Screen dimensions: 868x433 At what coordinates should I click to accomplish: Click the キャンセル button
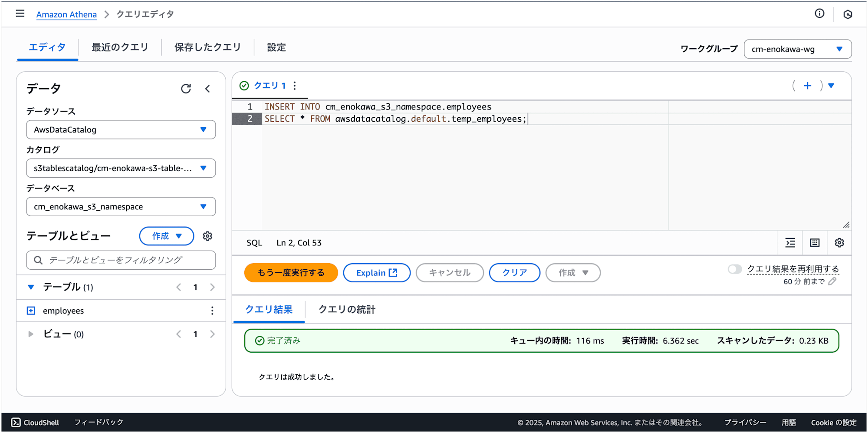point(450,273)
